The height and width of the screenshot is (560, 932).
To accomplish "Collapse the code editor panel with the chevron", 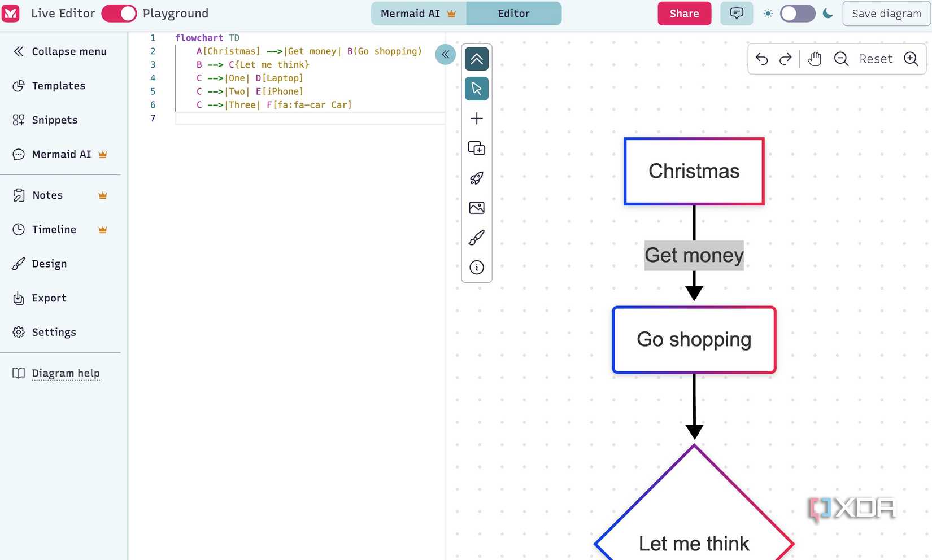I will [x=446, y=54].
